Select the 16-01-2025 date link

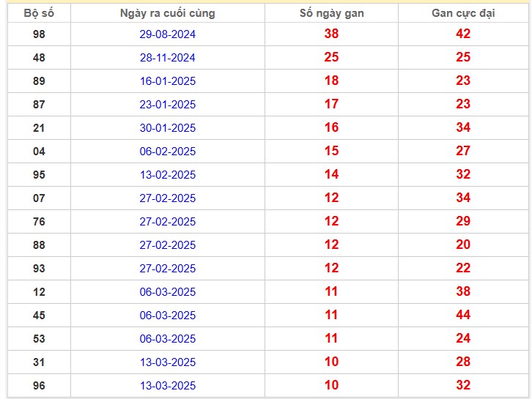click(x=168, y=81)
